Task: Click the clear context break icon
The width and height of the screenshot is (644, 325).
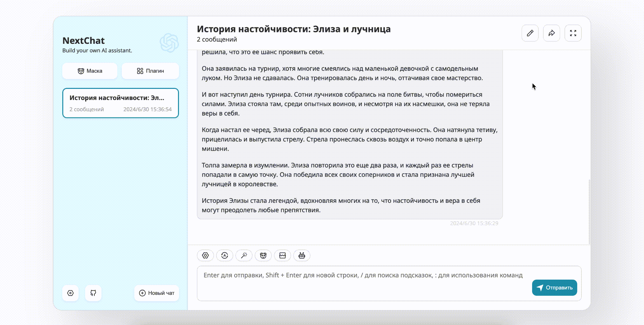Action: point(283,255)
